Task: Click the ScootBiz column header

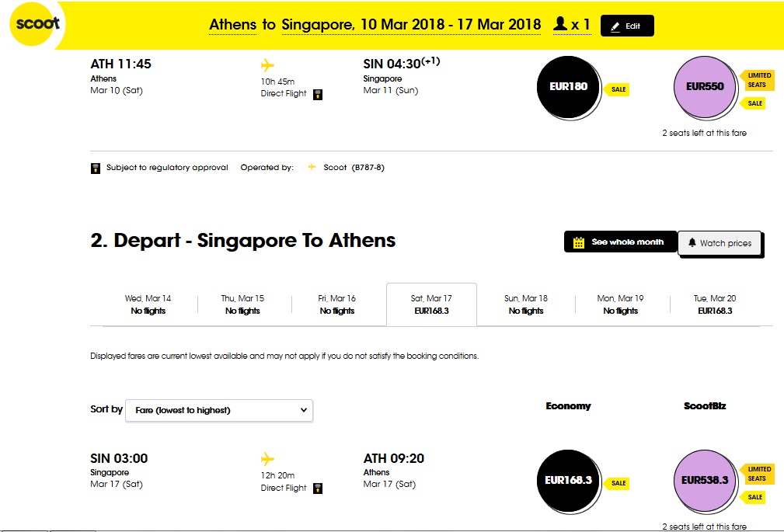Action: pyautogui.click(x=705, y=406)
